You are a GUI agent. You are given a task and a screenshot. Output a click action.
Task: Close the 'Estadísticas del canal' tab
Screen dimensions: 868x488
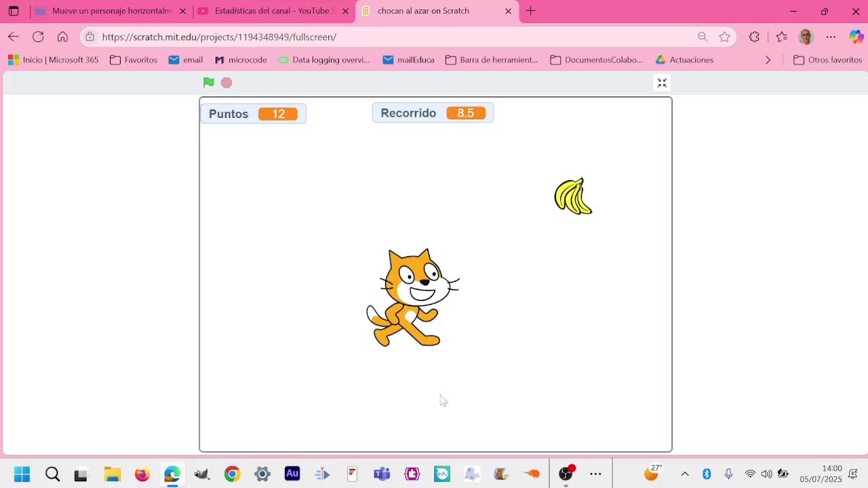coord(345,11)
